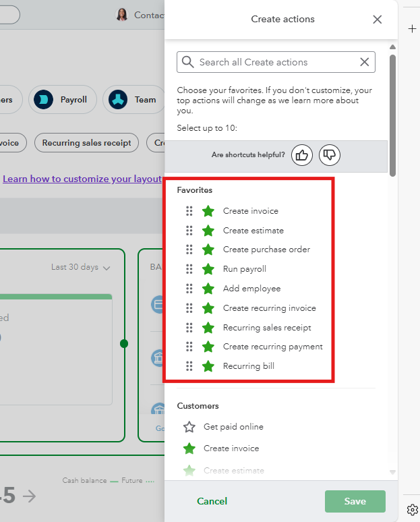Favorite the Get paid online star
The height and width of the screenshot is (522, 420).
(189, 426)
